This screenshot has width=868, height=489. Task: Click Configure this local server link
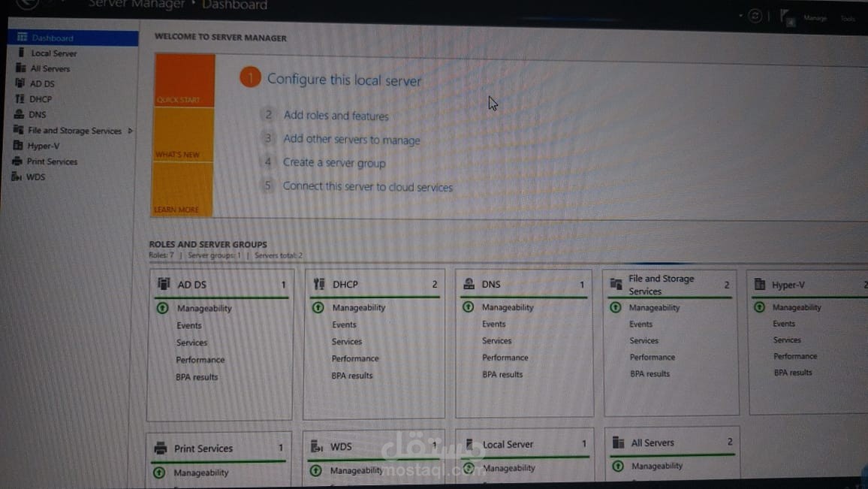click(345, 80)
